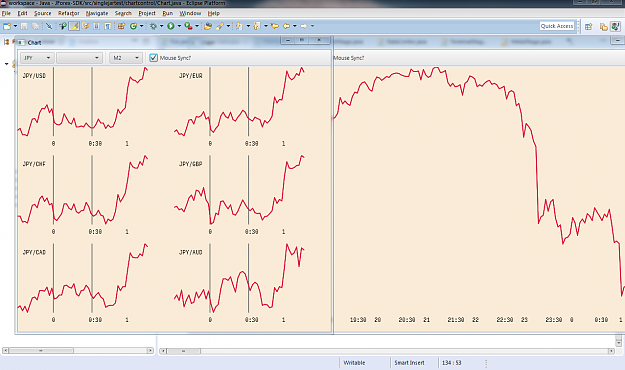625x370 pixels.
Task: Click the Open Type search icon
Action: click(63, 26)
